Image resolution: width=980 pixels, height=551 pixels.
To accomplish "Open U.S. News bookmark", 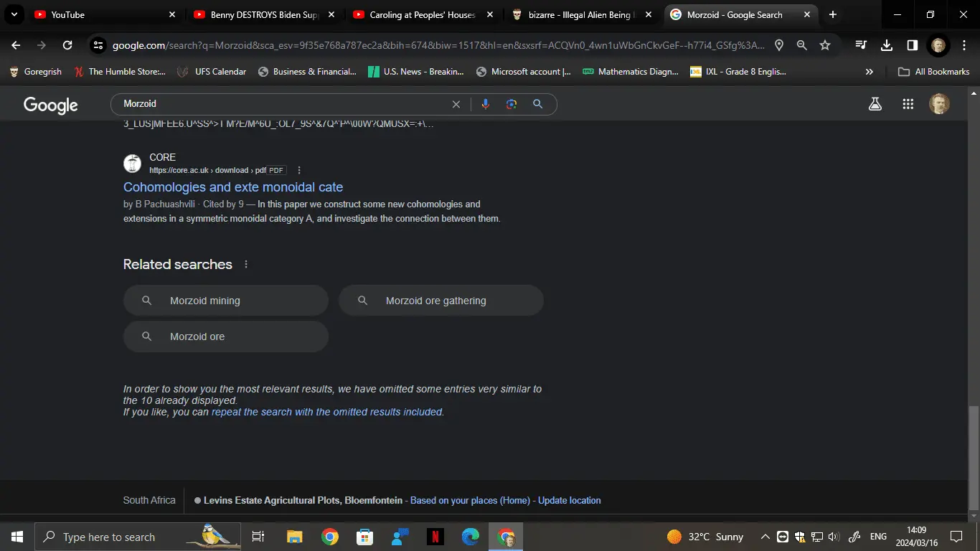I will tap(415, 72).
